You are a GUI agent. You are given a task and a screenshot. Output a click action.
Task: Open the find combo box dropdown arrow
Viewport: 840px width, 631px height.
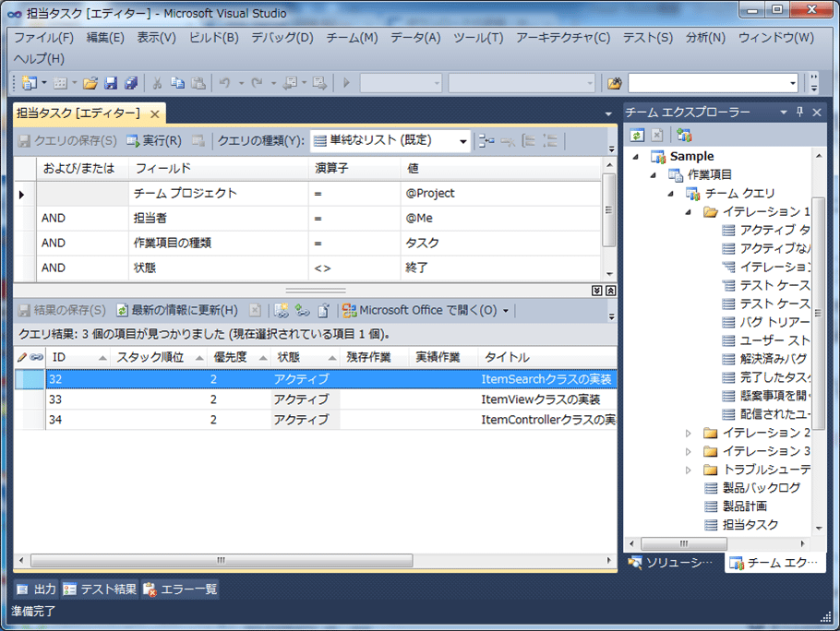[x=793, y=84]
